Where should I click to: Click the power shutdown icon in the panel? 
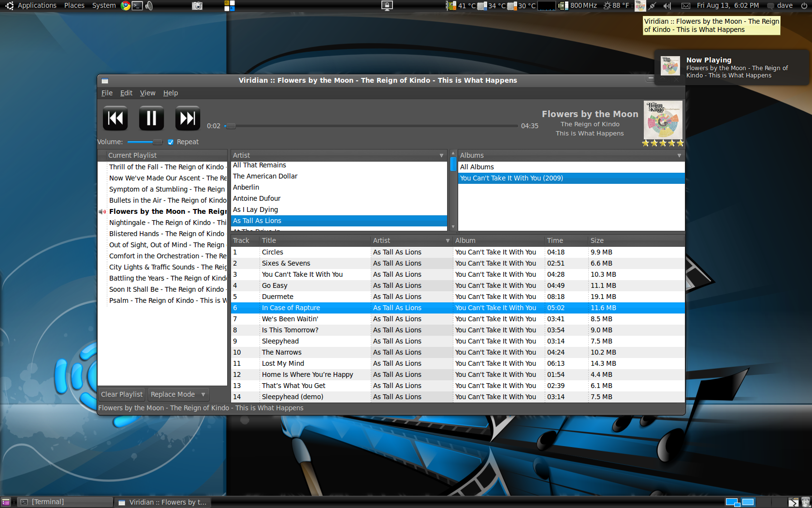(x=804, y=6)
